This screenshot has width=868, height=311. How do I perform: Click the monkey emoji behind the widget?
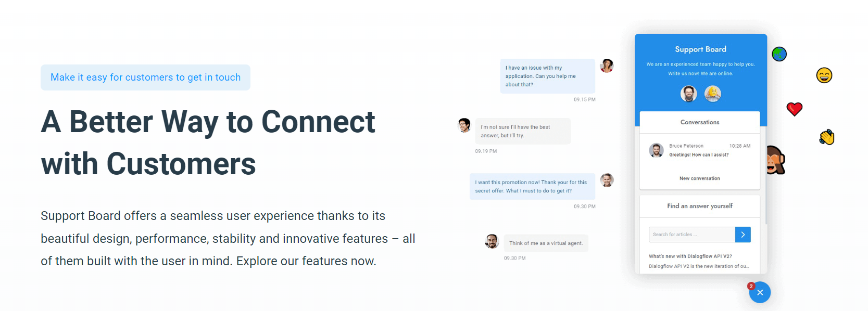click(x=776, y=160)
